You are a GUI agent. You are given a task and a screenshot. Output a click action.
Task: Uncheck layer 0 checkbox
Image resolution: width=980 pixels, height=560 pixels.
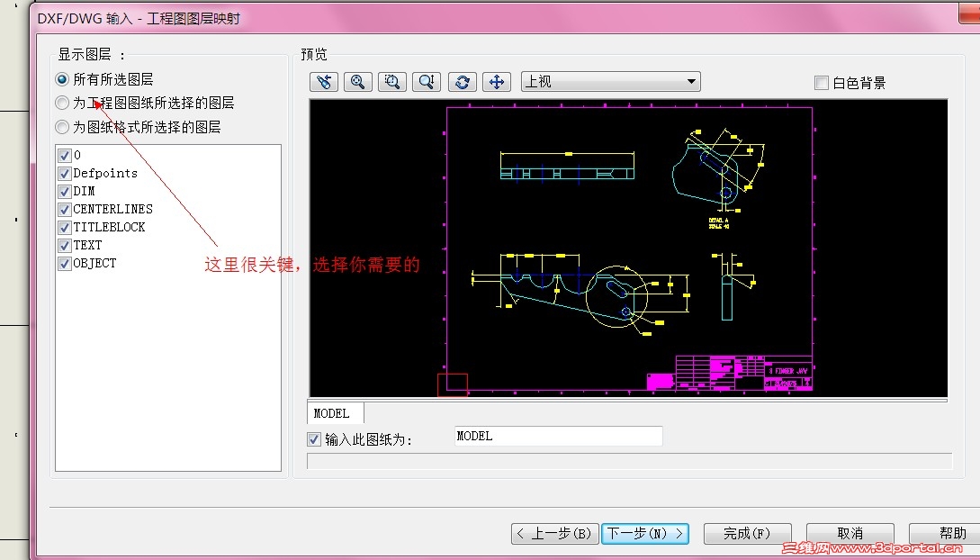[65, 155]
